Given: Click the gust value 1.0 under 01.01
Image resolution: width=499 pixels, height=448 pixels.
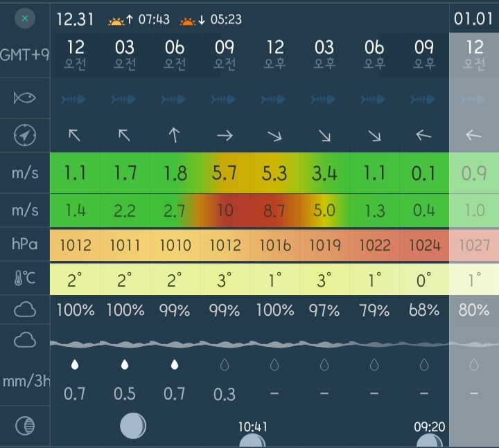Looking at the screenshot, I should (x=475, y=210).
